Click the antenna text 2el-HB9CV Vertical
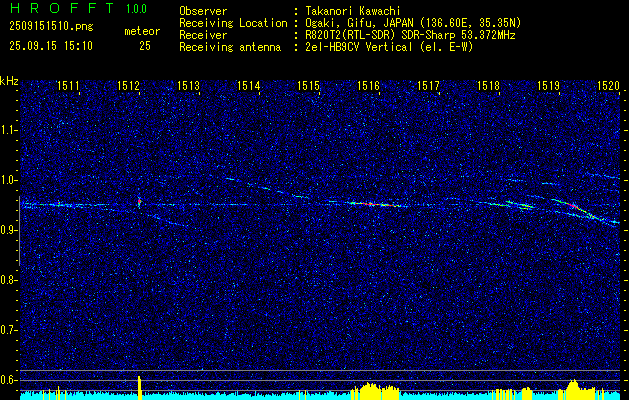629x400 pixels. [x=358, y=47]
